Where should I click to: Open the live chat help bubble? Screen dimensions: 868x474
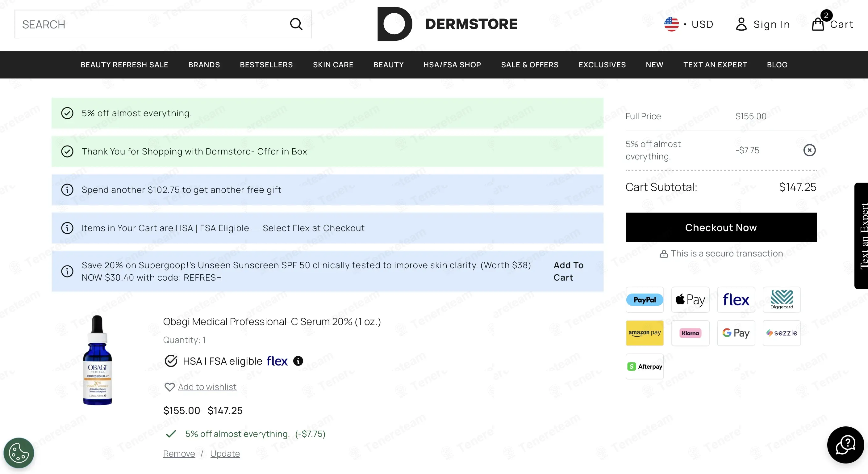[845, 445]
